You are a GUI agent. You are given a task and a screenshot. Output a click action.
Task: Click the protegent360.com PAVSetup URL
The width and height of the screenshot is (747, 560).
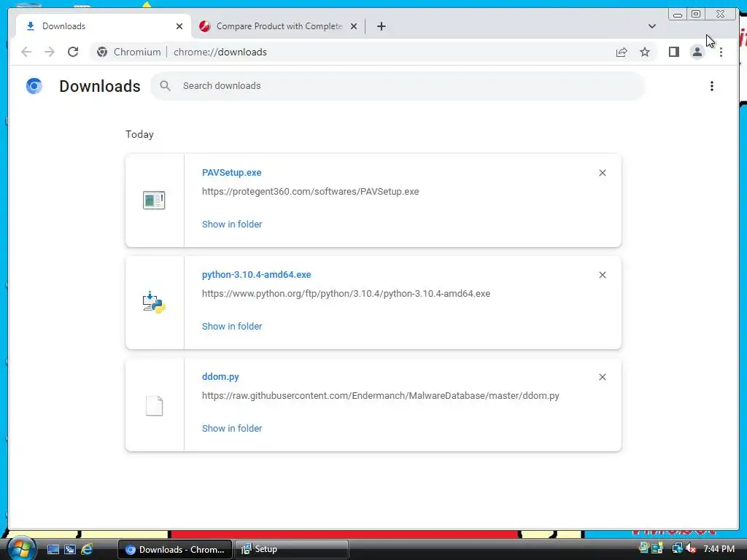(x=311, y=192)
